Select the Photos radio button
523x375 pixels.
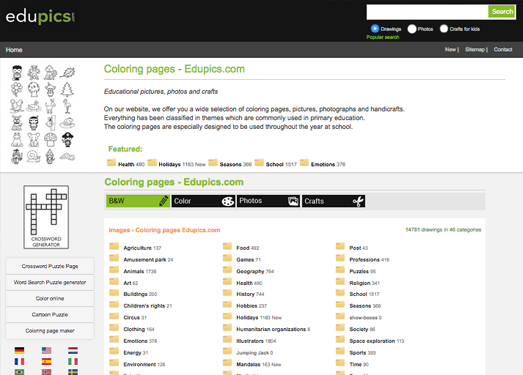pos(412,29)
